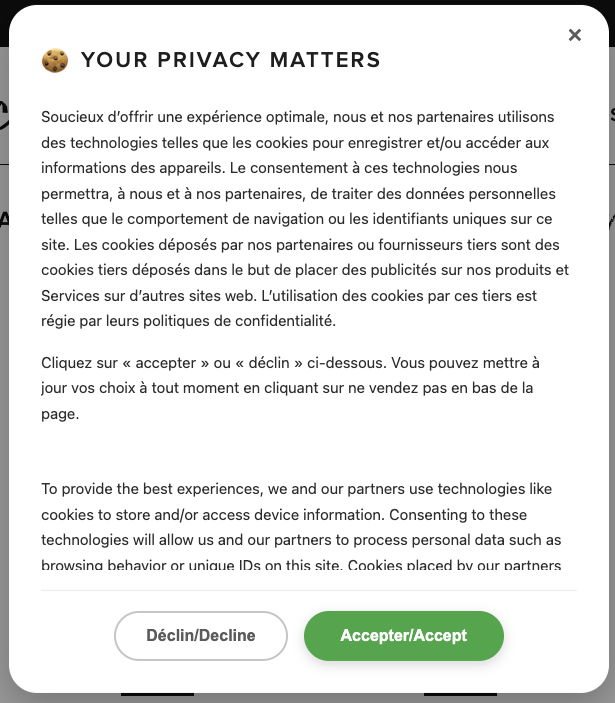
Task: Click the paragraph starting with Soucieux d'offrir
Action: tap(305, 219)
